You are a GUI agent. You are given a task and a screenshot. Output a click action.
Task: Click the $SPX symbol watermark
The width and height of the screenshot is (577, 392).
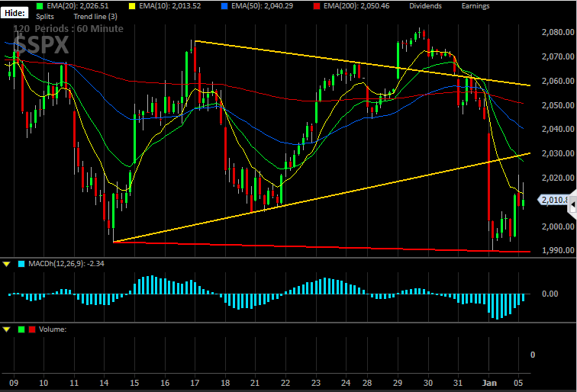tap(40, 45)
